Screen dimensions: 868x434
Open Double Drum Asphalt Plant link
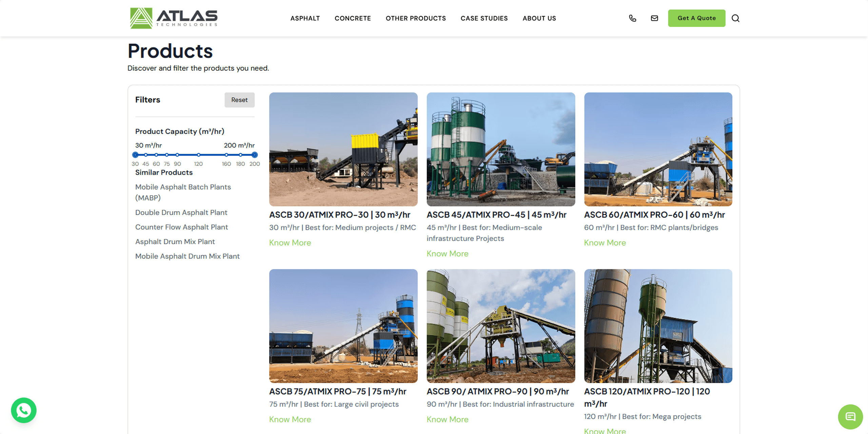[181, 213]
